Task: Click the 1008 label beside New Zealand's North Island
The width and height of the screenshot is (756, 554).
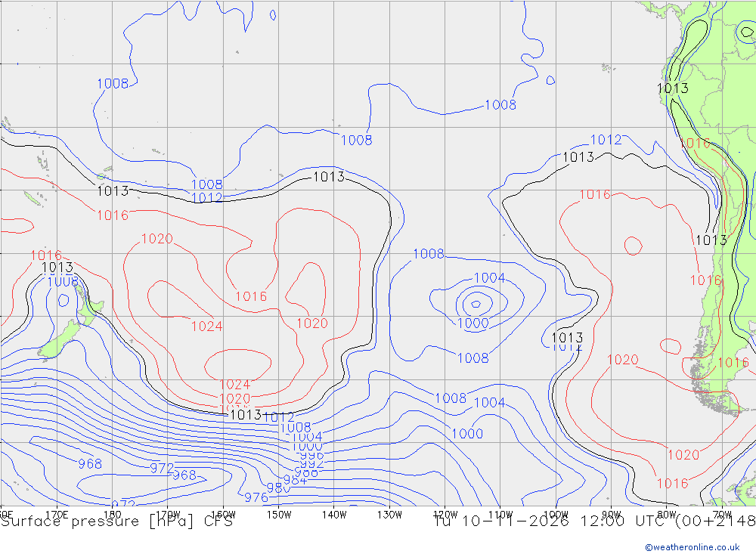Action: pyautogui.click(x=63, y=282)
